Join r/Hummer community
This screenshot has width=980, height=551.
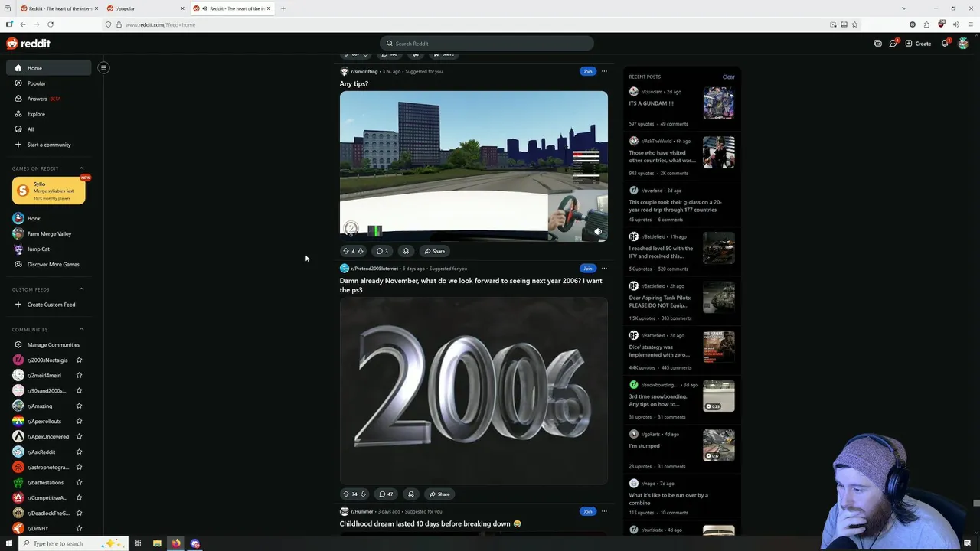587,511
